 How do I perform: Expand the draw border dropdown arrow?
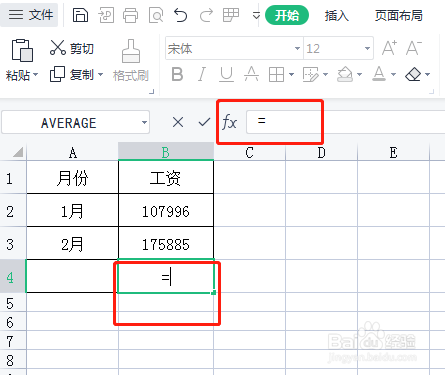[x=326, y=75]
